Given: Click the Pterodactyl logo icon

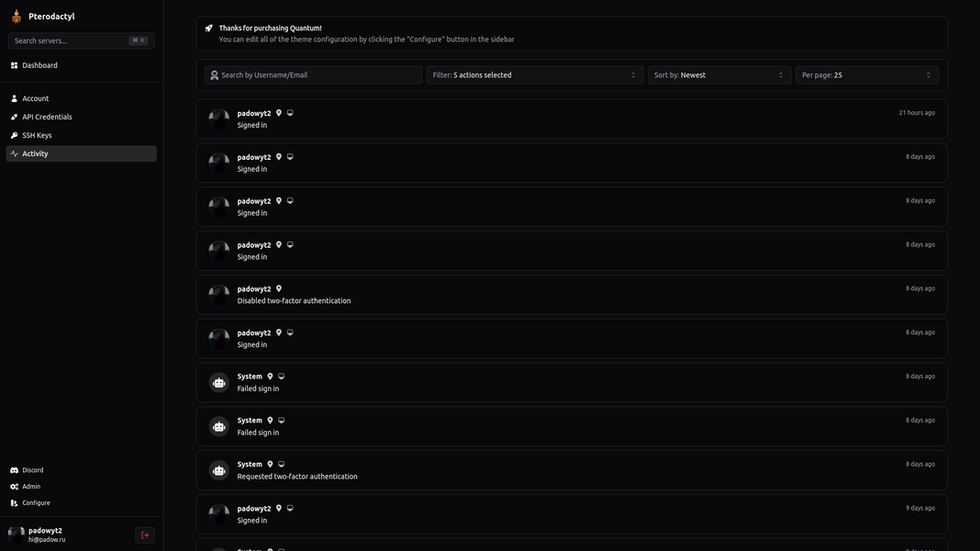Looking at the screenshot, I should point(17,17).
